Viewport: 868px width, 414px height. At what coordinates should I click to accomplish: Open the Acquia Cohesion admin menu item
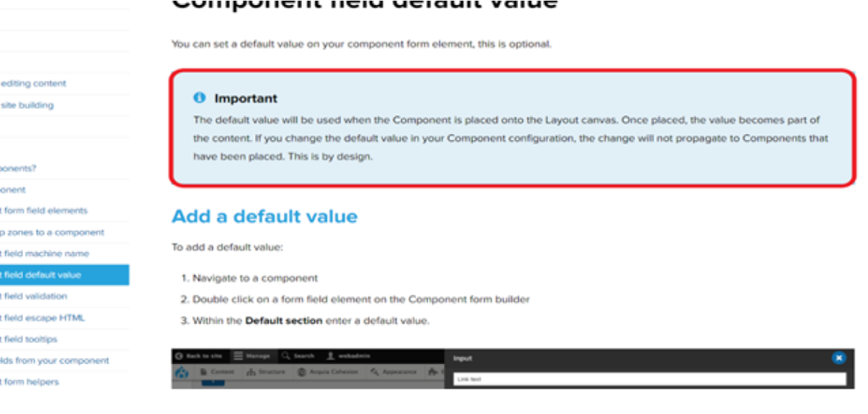coord(330,372)
